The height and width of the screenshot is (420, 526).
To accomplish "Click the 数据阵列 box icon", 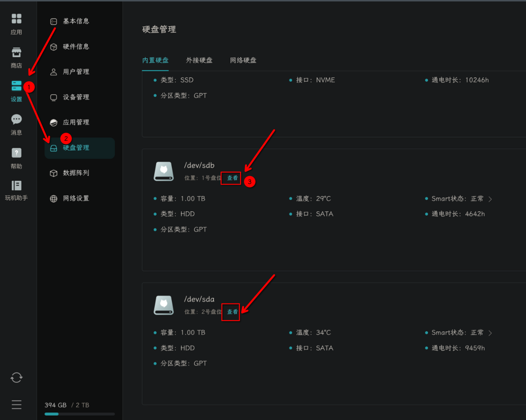I will click(54, 173).
